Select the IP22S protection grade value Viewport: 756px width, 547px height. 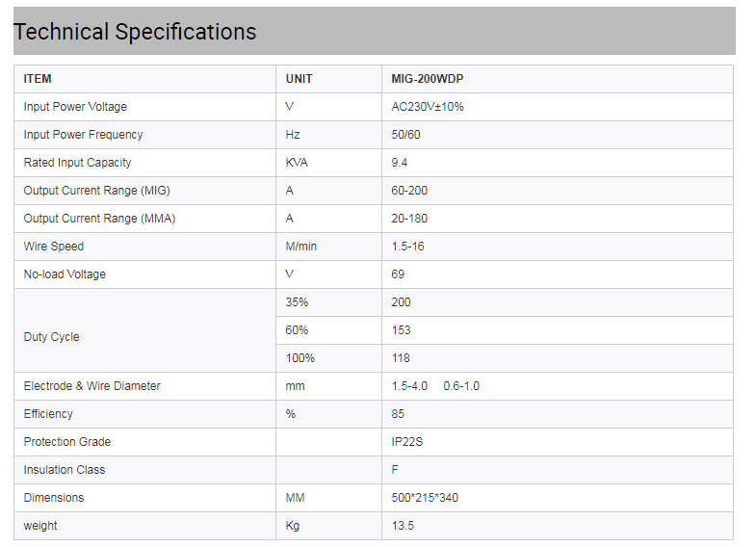407,442
